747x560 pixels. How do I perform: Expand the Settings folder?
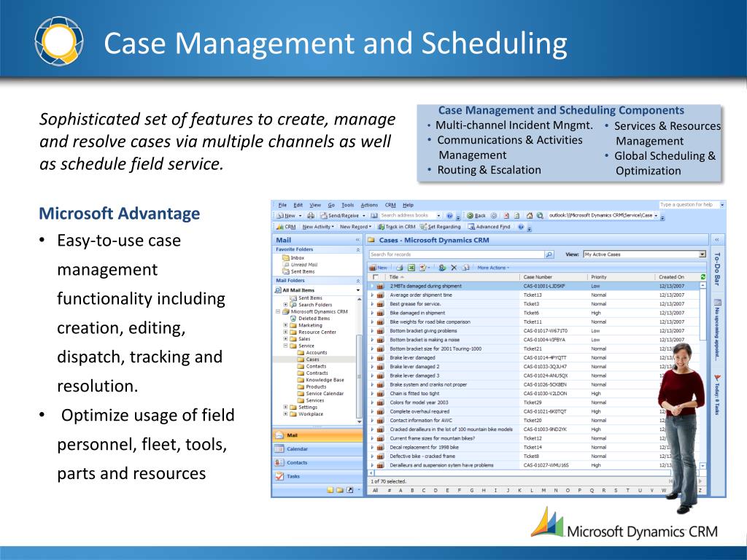pos(285,407)
